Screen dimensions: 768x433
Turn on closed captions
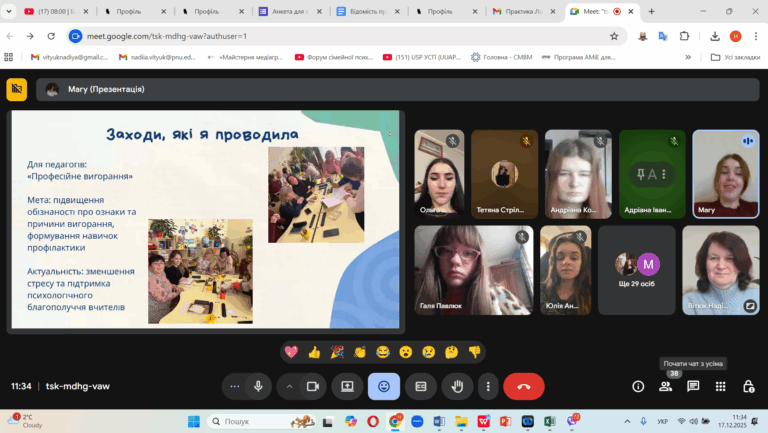(421, 386)
